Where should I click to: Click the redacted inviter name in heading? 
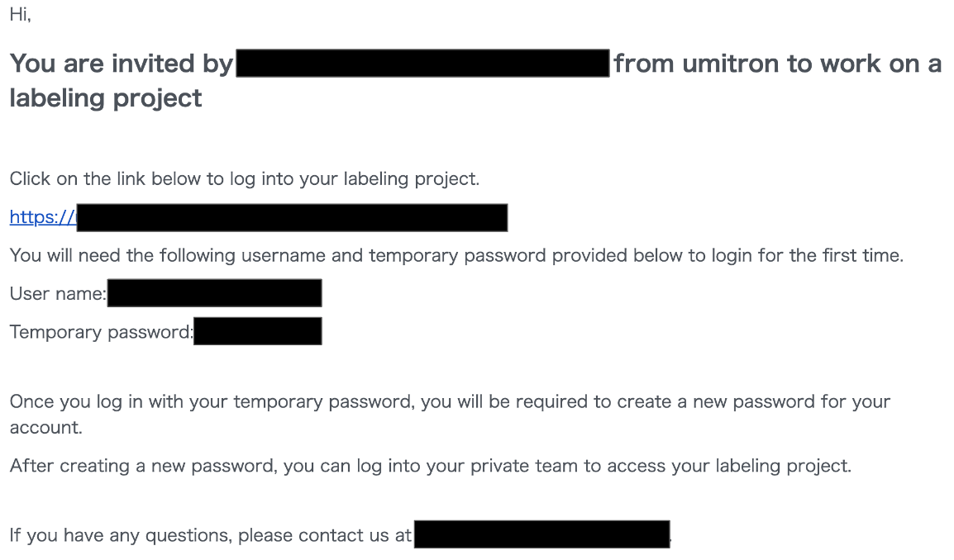click(422, 64)
